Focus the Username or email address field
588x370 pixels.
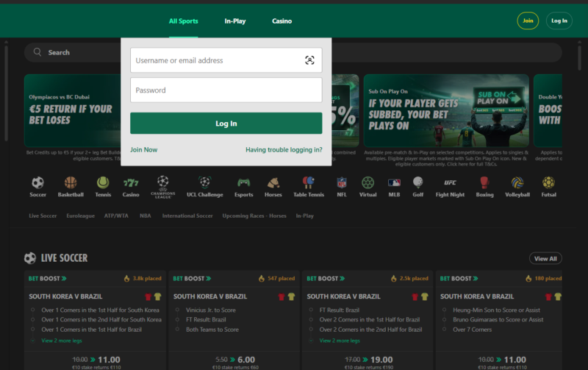pos(226,60)
